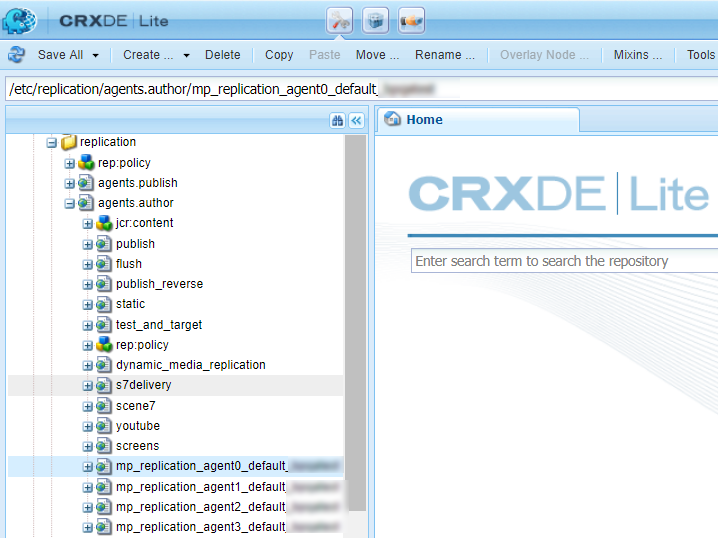Collapse the agents.author node
This screenshot has width=718, height=538.
(x=70, y=204)
